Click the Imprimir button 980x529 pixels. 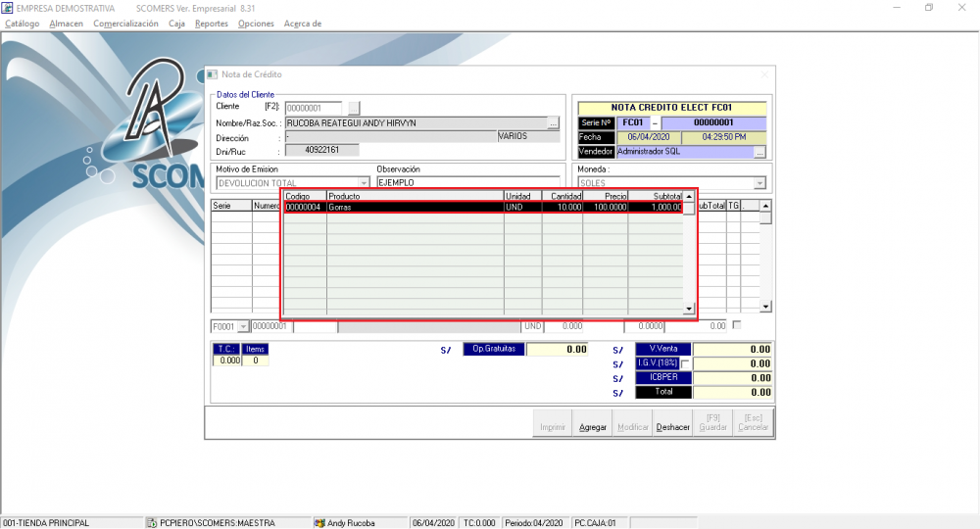(553, 423)
